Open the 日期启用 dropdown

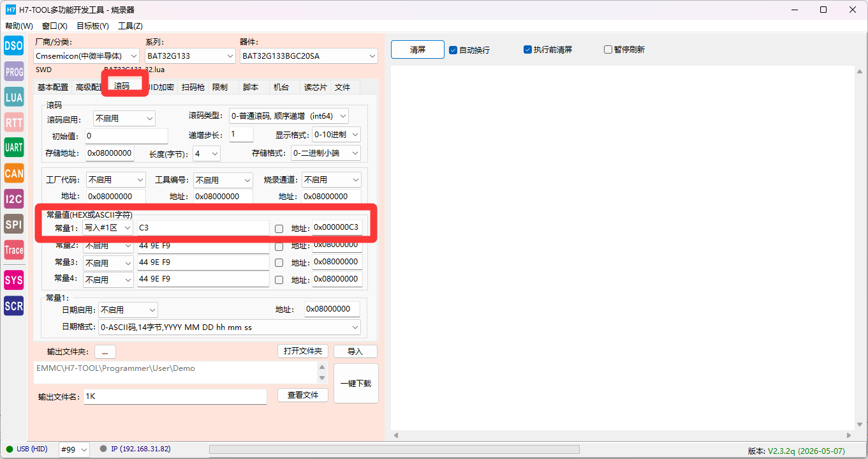[128, 310]
